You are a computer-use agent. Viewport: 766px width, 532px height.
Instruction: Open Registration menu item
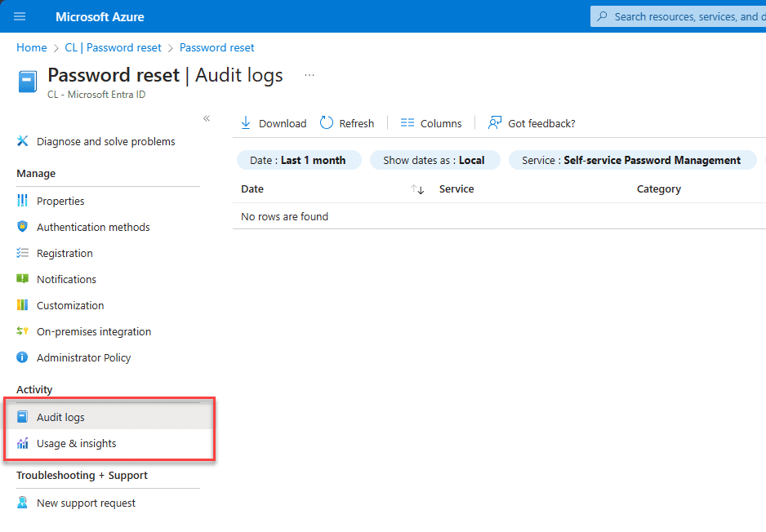click(x=65, y=253)
